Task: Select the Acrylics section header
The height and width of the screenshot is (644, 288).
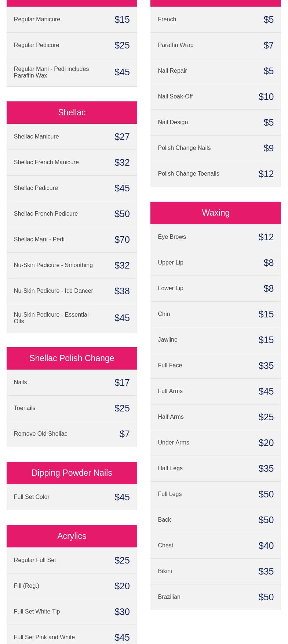Action: click(x=72, y=536)
